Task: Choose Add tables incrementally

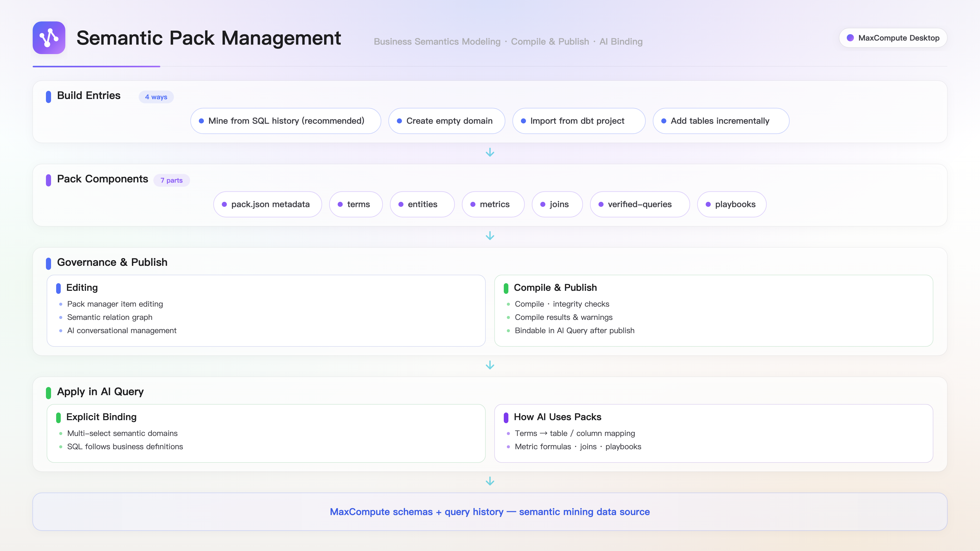Action: [721, 121]
